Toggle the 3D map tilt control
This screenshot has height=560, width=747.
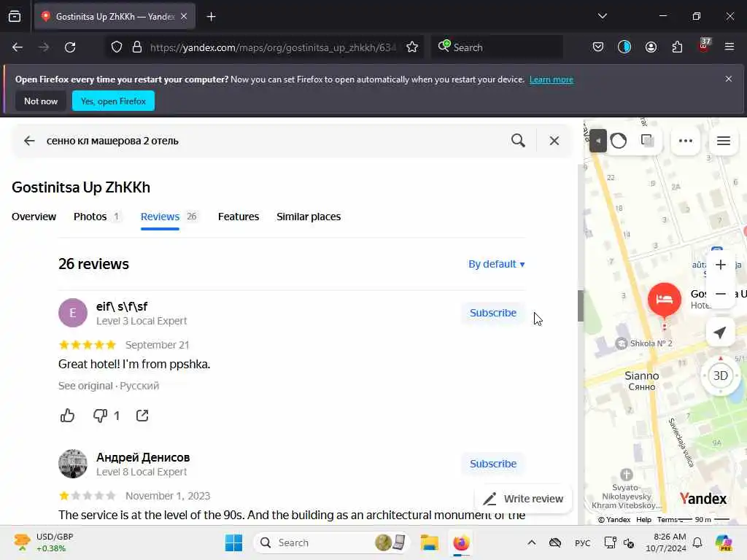point(720,376)
